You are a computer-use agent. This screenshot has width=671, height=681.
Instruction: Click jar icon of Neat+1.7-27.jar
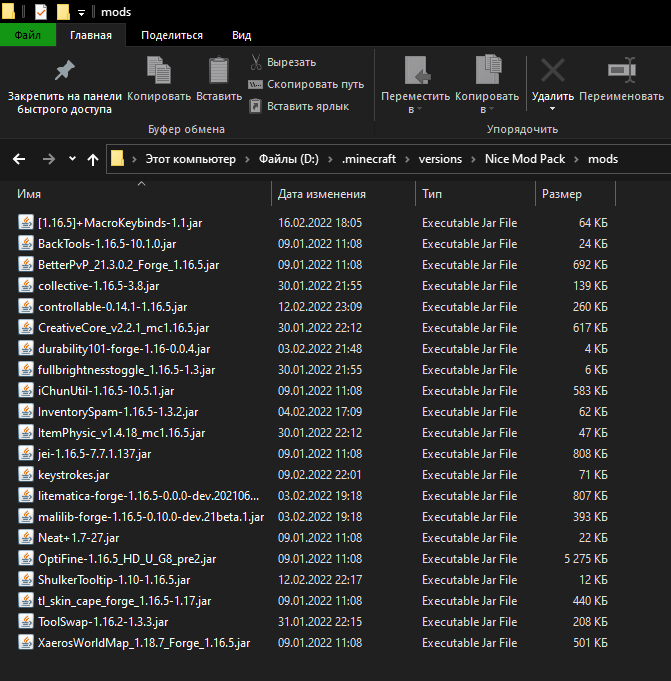26,537
